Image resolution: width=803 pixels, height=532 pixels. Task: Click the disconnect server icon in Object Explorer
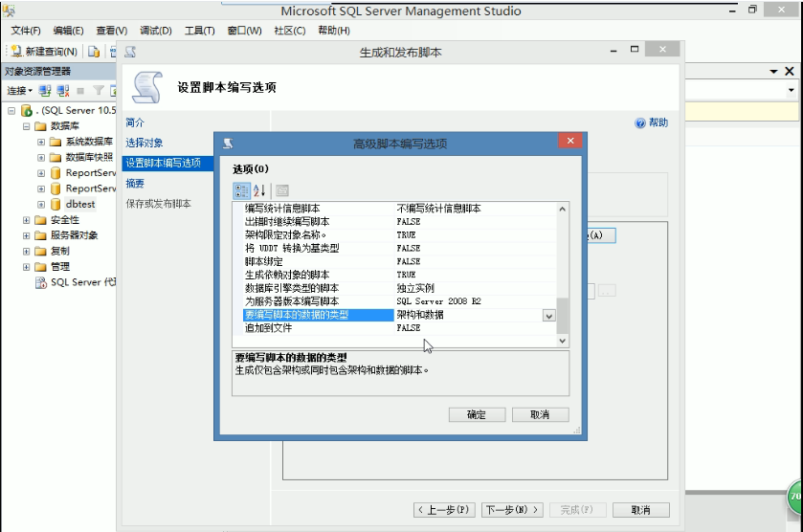click(63, 91)
